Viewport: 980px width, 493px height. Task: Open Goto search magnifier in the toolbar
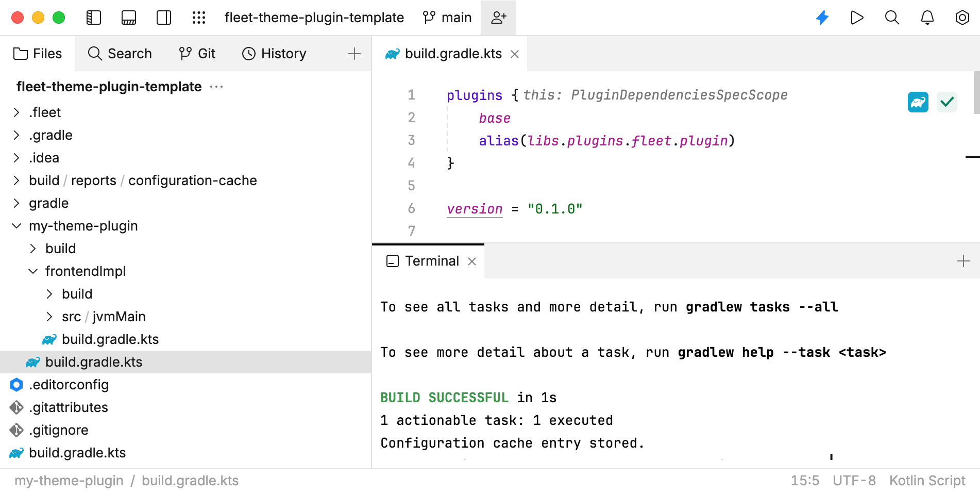pos(892,17)
